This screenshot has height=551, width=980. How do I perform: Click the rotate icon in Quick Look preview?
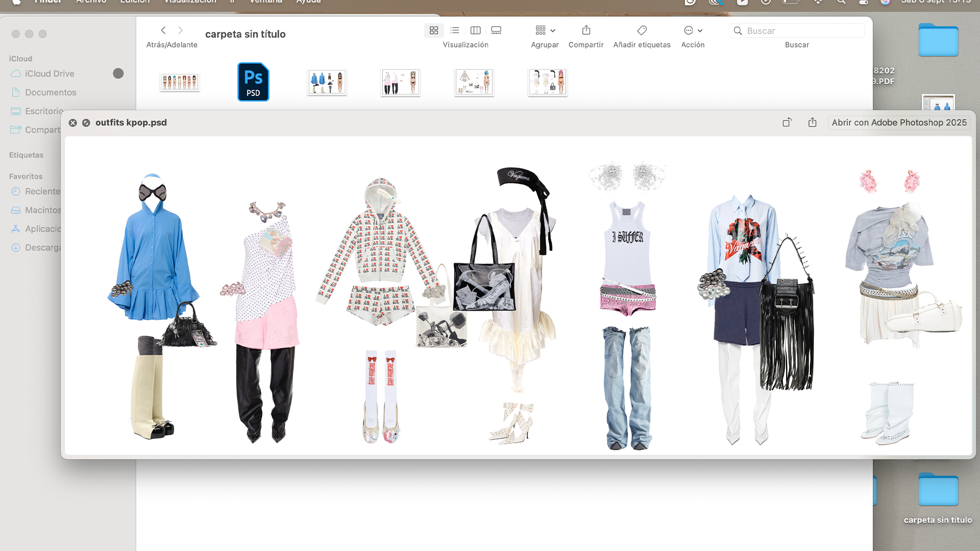[787, 122]
